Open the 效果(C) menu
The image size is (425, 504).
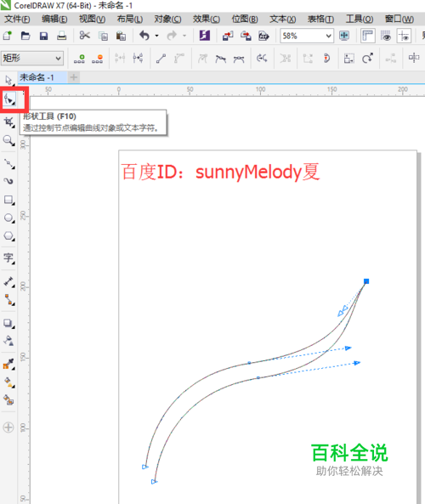pyautogui.click(x=207, y=20)
